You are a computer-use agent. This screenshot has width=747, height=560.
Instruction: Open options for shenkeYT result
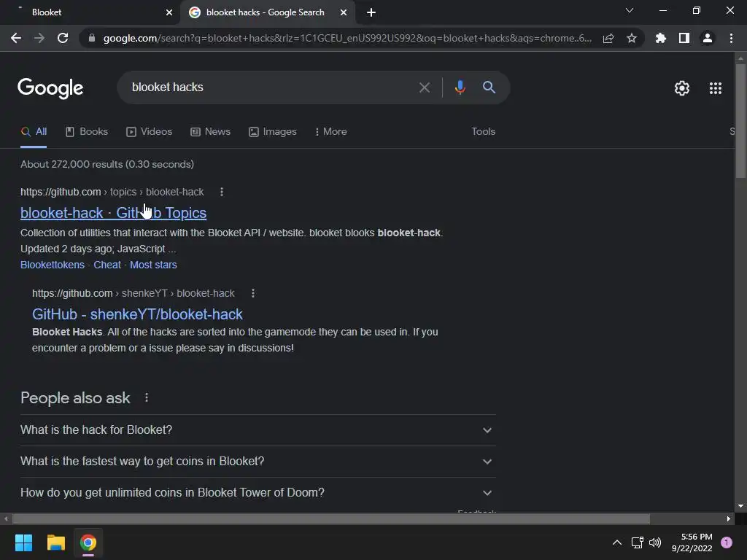coord(253,293)
